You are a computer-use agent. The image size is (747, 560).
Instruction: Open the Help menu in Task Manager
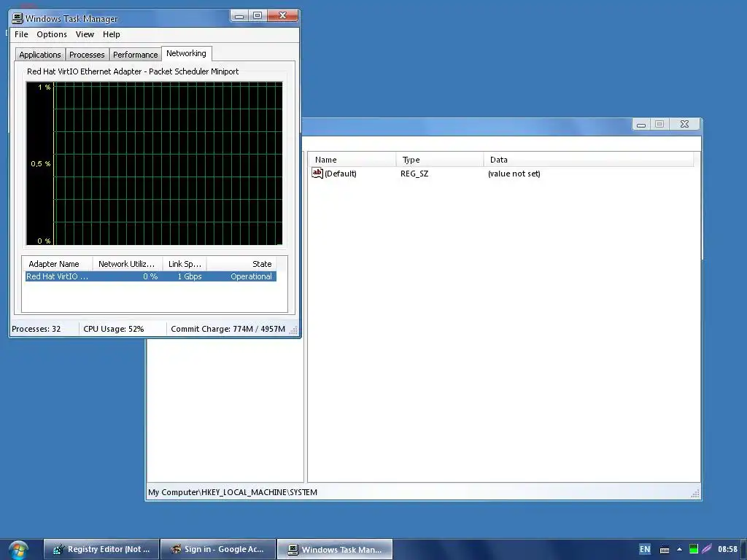tap(112, 34)
